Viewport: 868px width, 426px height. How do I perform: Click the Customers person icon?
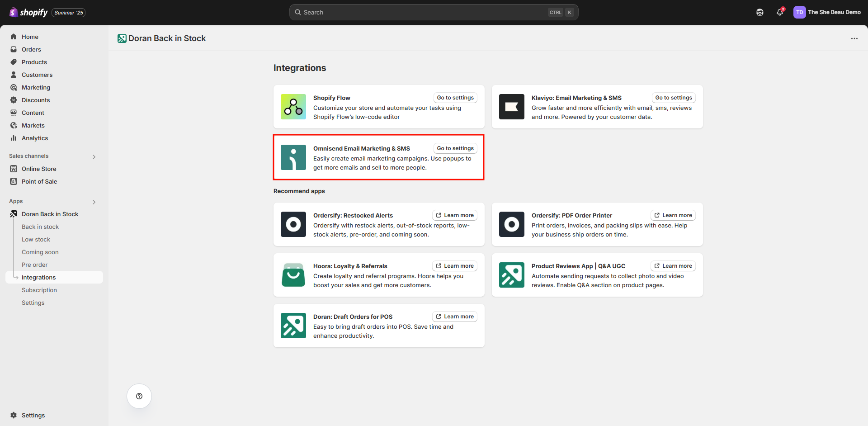14,75
